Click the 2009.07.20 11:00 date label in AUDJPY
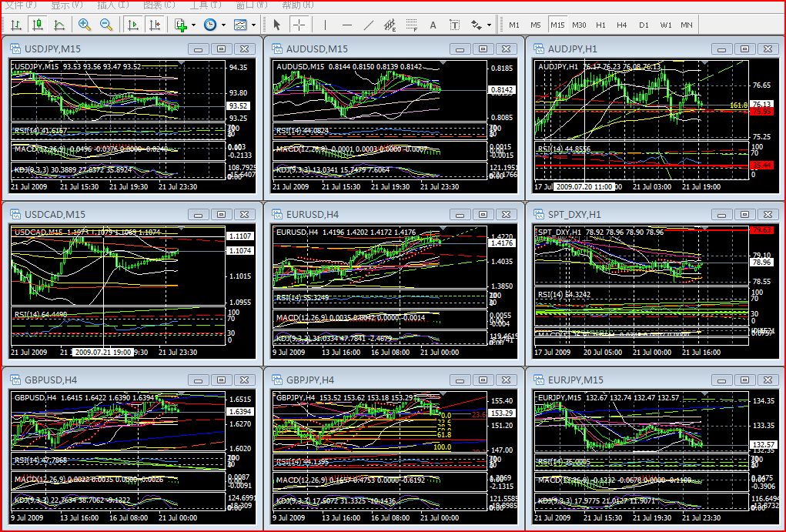 point(584,186)
